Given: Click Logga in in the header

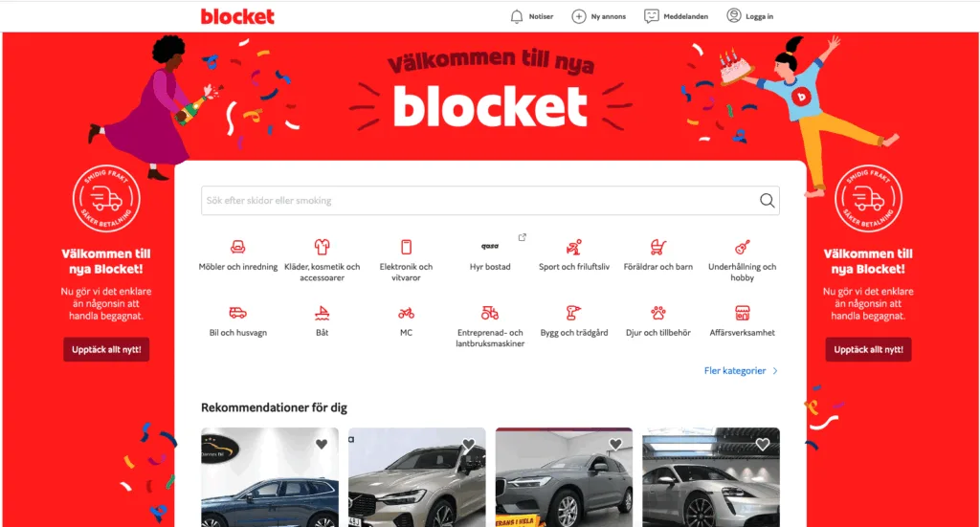Looking at the screenshot, I should pos(750,16).
